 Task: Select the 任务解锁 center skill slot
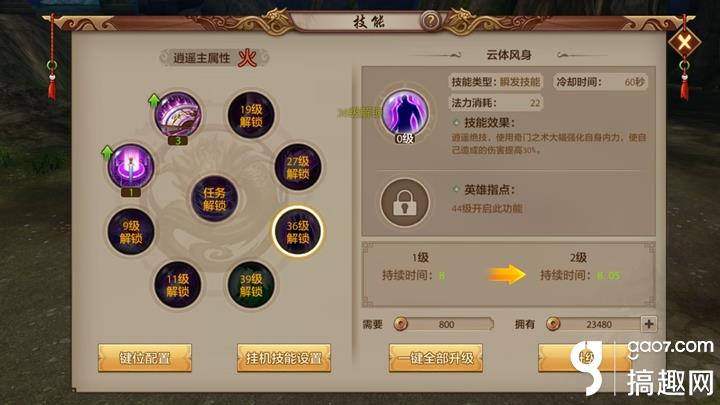(x=214, y=199)
